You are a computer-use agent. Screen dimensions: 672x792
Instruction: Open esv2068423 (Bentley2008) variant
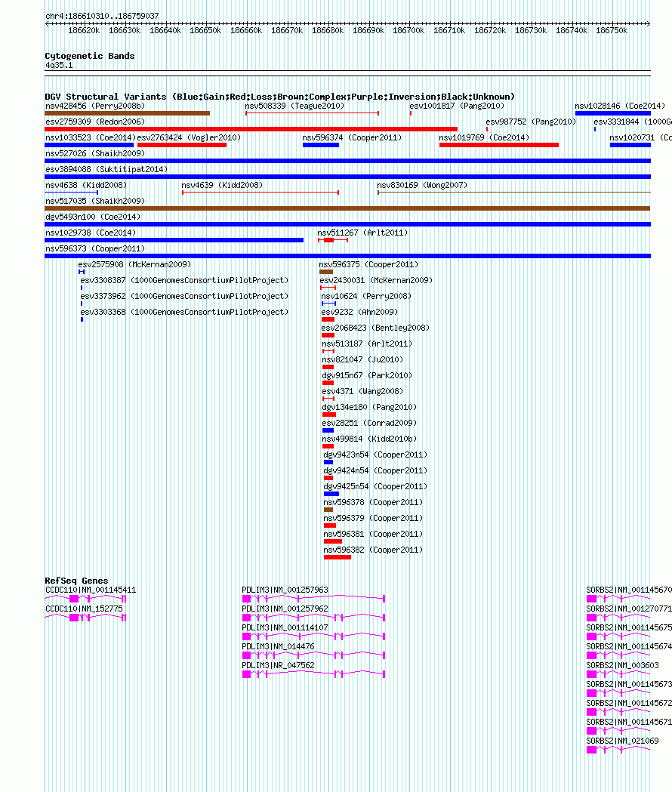tap(375, 328)
